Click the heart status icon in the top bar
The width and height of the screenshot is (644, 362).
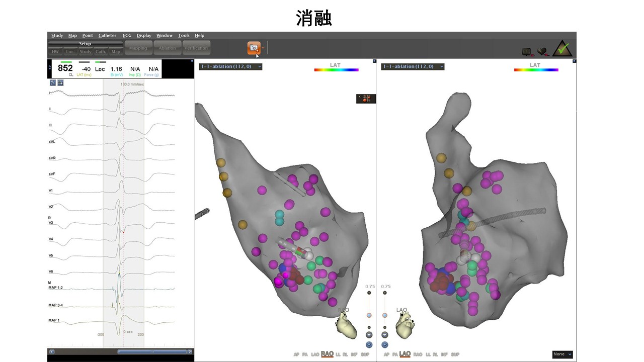pyautogui.click(x=542, y=51)
